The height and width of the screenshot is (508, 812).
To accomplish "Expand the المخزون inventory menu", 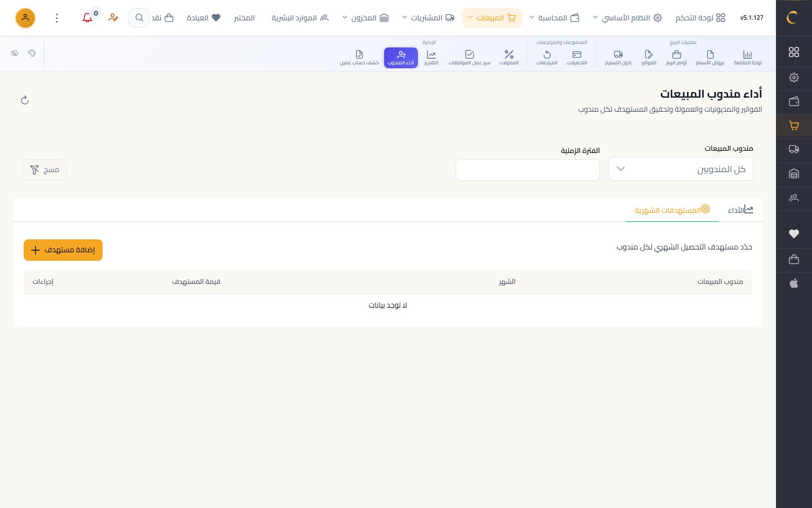I will 365,18.
